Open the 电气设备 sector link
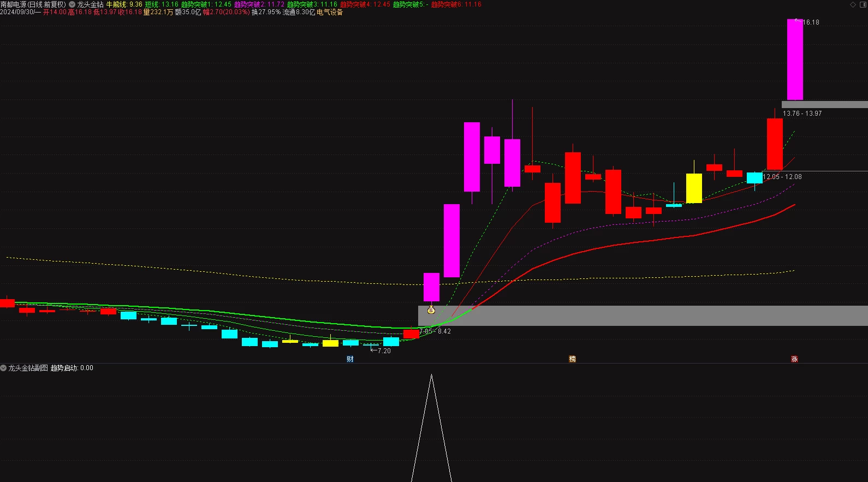Viewport: 868px width, 482px height. 330,12
